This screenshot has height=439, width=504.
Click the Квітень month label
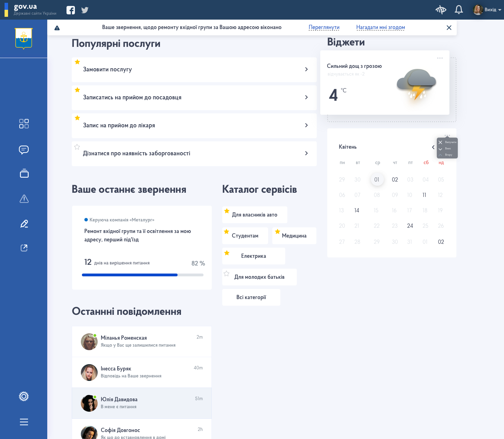tap(348, 147)
